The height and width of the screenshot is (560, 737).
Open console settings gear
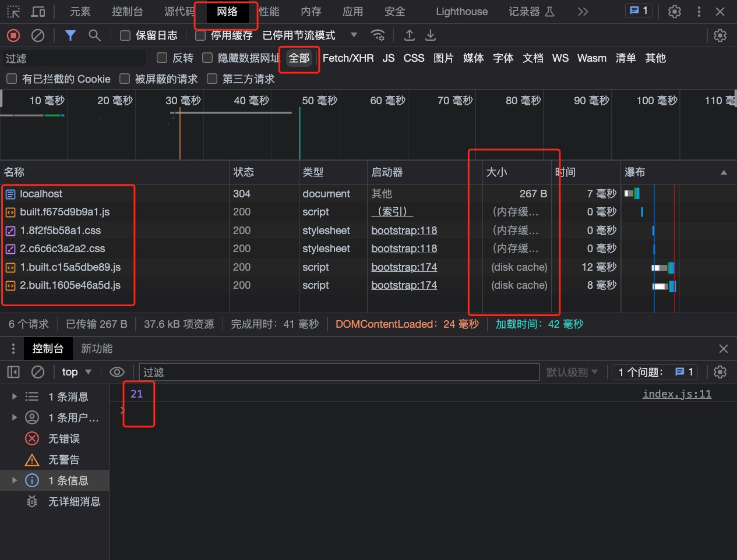pos(720,372)
